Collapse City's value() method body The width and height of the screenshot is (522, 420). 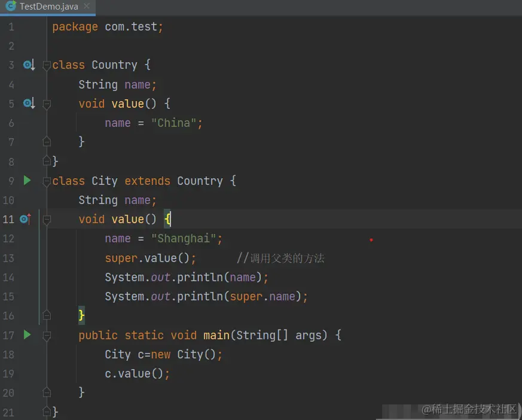tap(47, 219)
